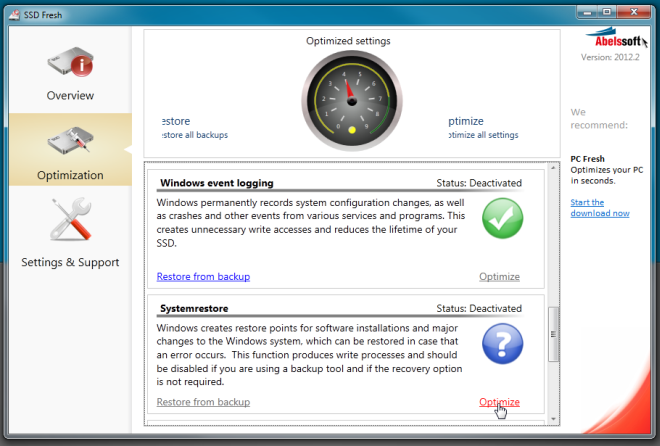
Task: Minimize the SSD Fresh window
Action: coord(587,12)
